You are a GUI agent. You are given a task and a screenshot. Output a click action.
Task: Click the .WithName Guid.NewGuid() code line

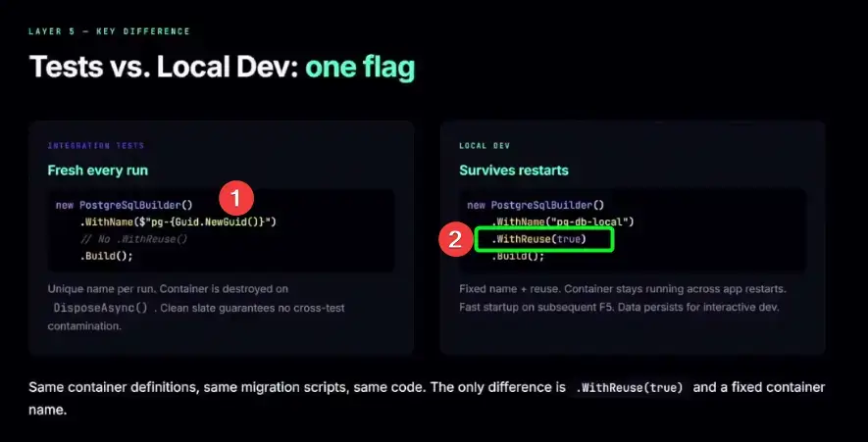tap(179, 222)
